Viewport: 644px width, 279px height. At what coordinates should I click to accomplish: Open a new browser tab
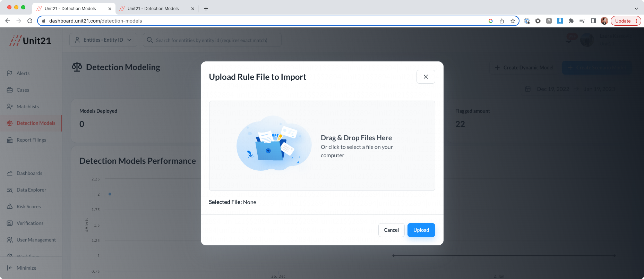click(206, 9)
